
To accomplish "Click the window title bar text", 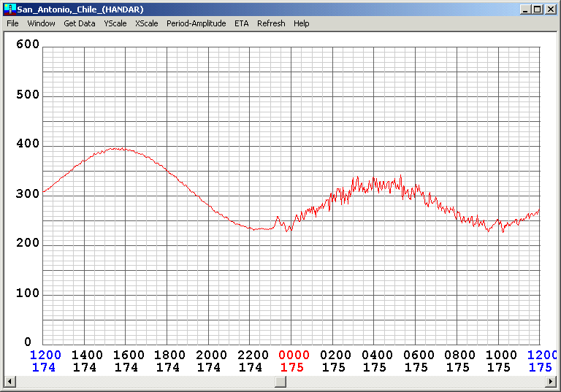I will click(x=80, y=9).
